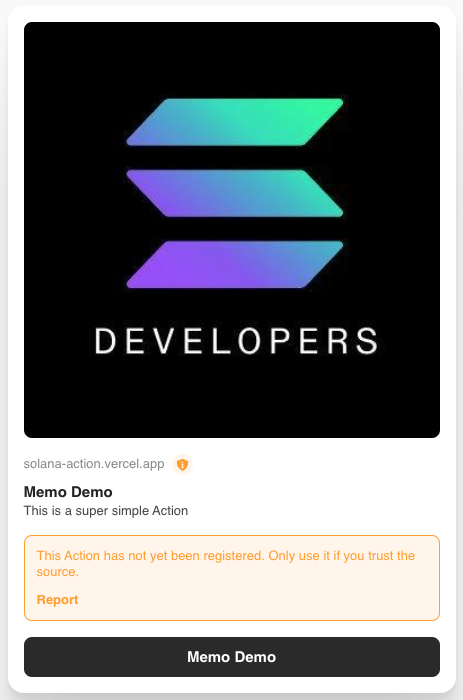Click the "This is a super simple Action" description
The height and width of the screenshot is (700, 463).
click(106, 511)
